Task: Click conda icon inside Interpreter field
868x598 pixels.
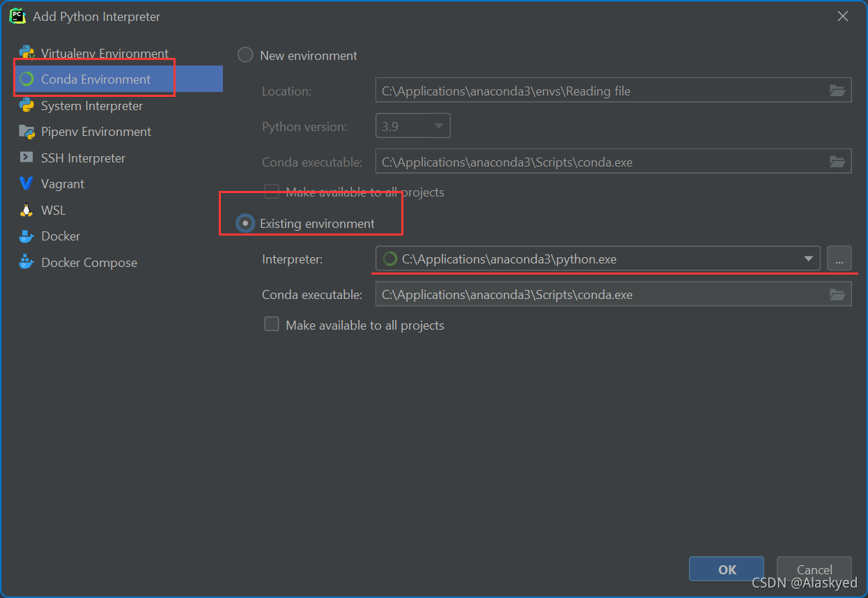Action: click(389, 259)
